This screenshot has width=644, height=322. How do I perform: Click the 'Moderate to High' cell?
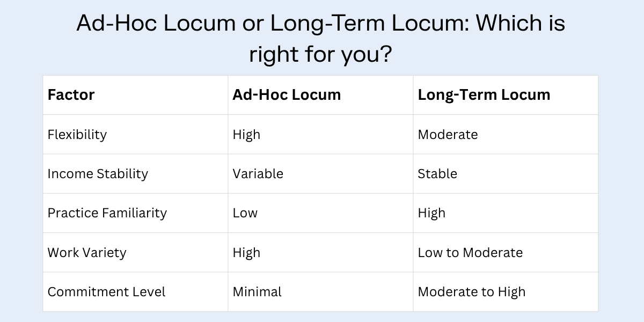tap(471, 292)
